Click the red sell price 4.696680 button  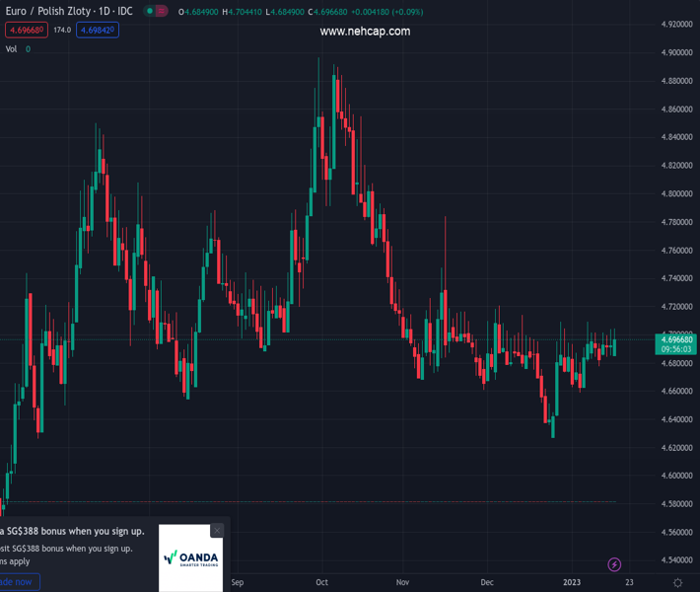pyautogui.click(x=24, y=30)
